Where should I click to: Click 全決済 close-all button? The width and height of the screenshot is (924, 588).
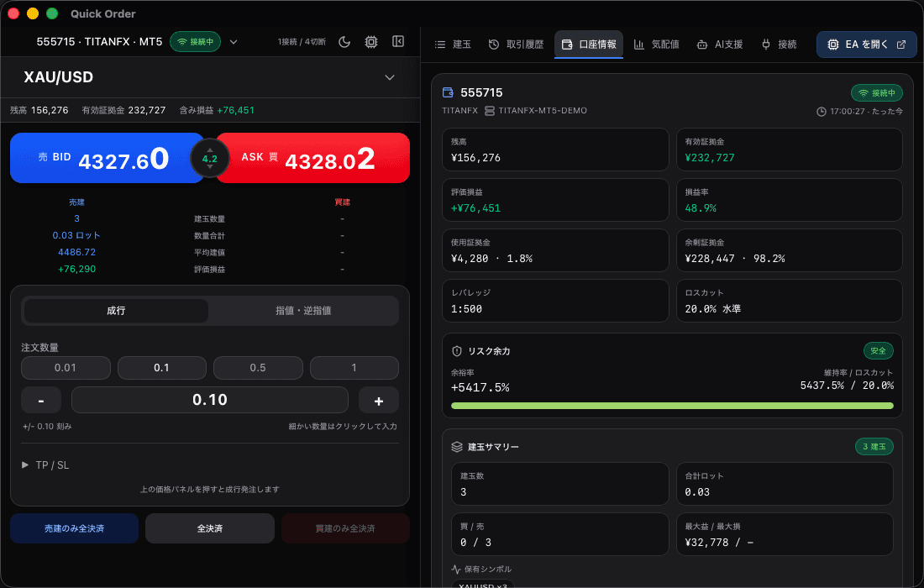click(210, 528)
